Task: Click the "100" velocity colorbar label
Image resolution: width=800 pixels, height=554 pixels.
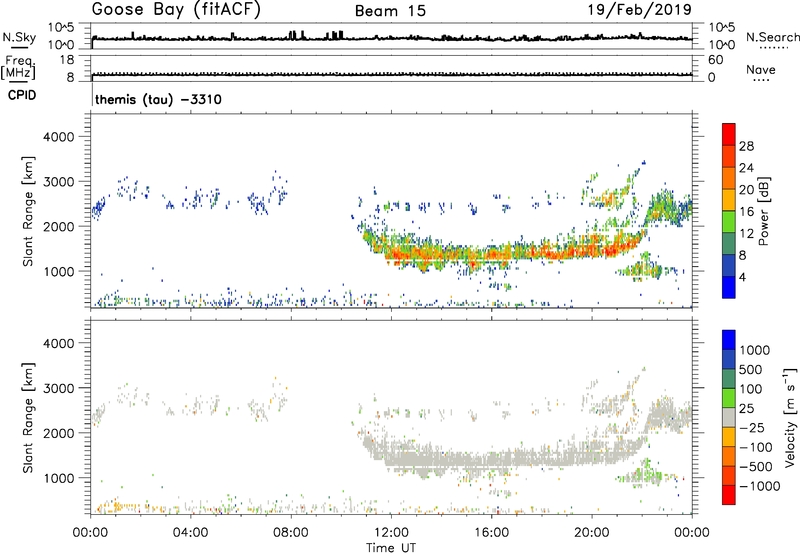Action: coord(750,389)
